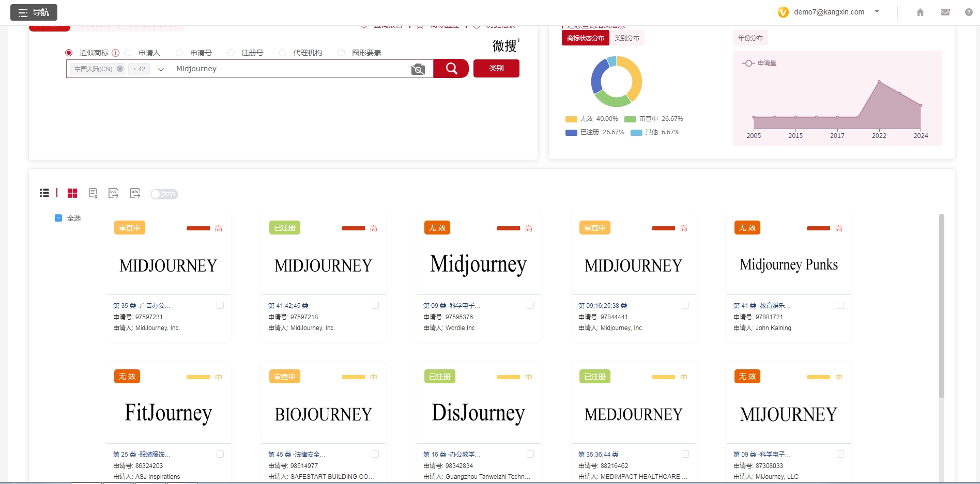This screenshot has height=484, width=980.
Task: Click the red magnifier search button
Action: [x=451, y=68]
